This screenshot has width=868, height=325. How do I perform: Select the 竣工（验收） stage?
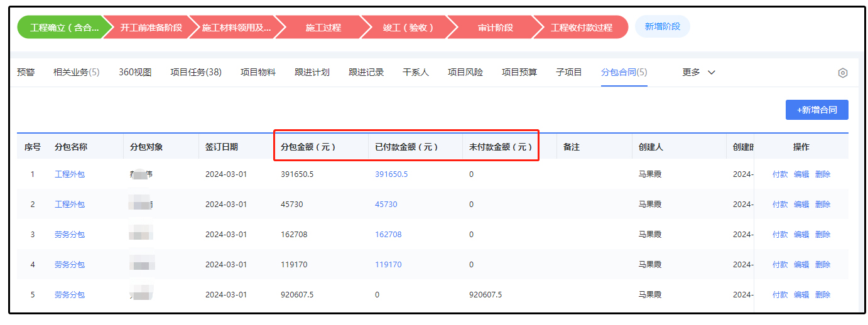[x=408, y=28]
